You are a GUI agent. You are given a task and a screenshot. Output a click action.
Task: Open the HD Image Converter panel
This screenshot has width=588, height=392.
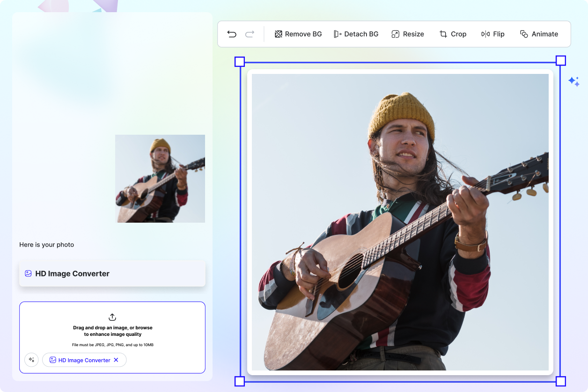(x=112, y=273)
